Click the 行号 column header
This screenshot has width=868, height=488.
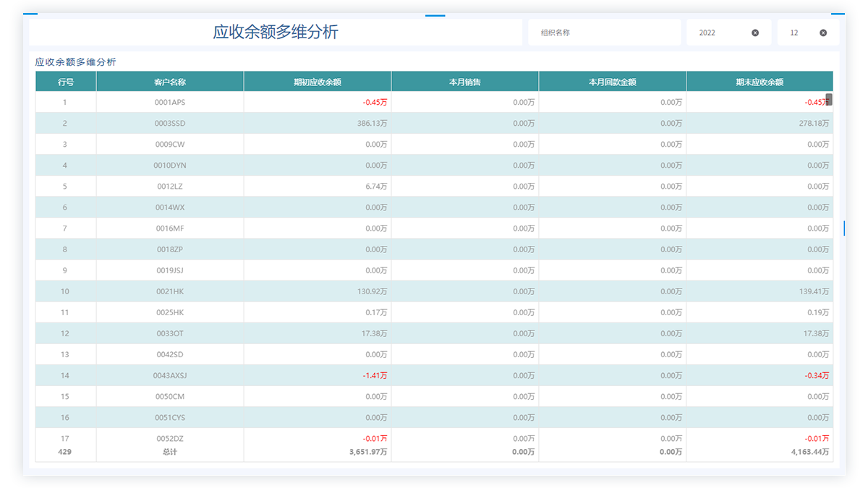click(66, 82)
